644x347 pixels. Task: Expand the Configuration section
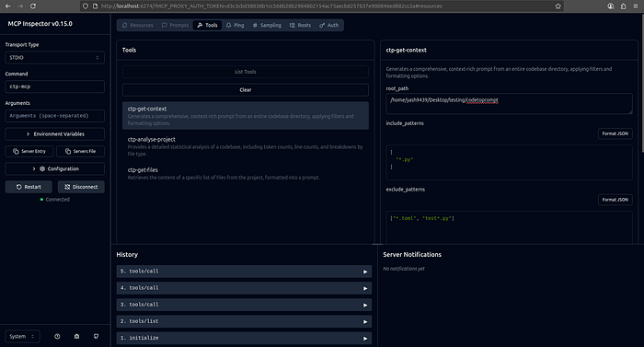coord(54,169)
